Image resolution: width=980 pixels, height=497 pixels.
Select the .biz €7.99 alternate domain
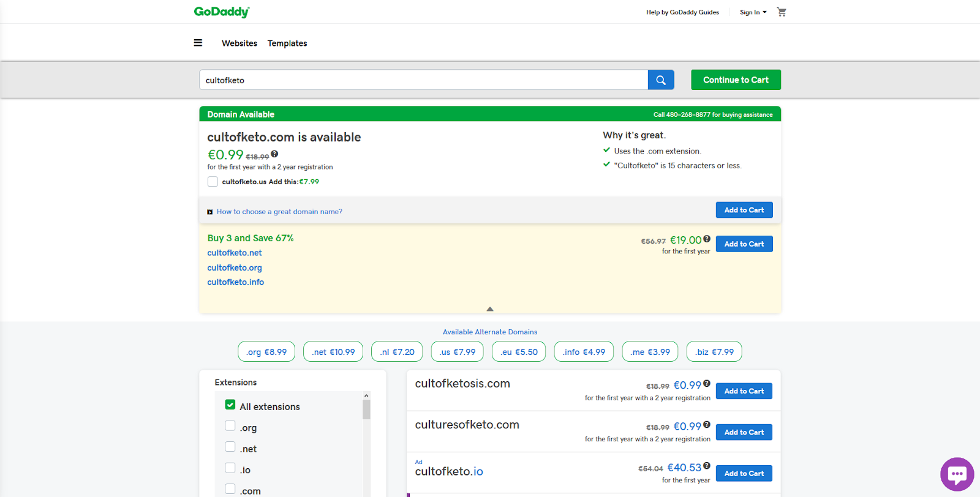[714, 352]
